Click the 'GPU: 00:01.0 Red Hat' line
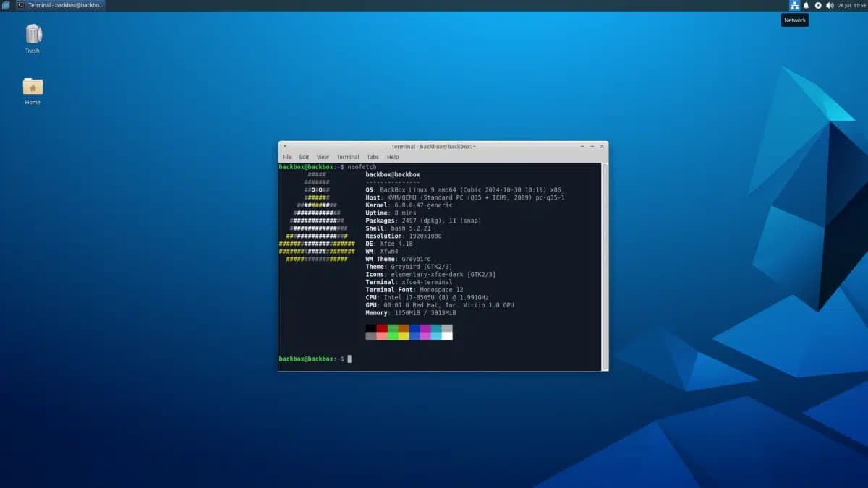This screenshot has height=488, width=868. pos(440,305)
